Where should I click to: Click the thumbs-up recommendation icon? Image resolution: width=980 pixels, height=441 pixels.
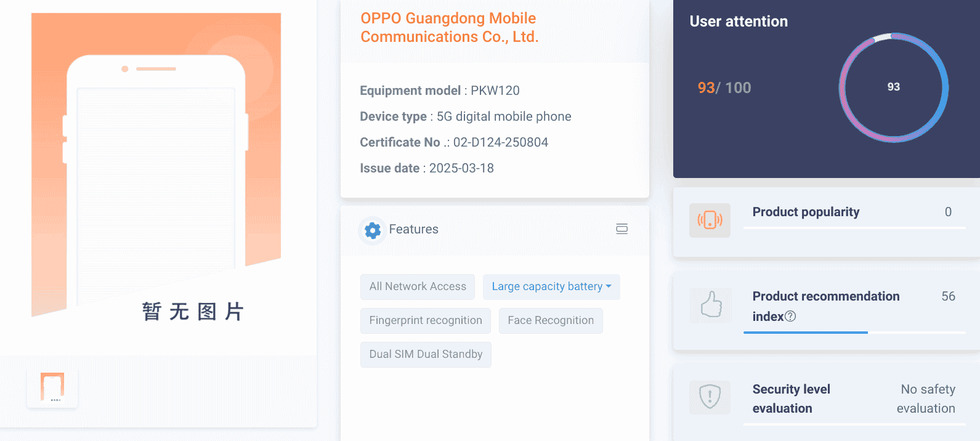(710, 305)
